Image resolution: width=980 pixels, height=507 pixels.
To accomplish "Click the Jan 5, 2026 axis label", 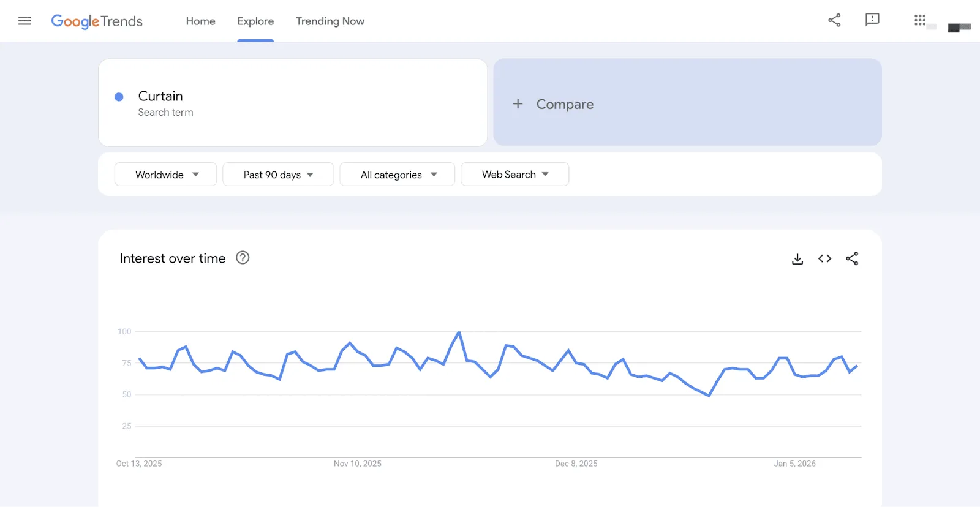I will [795, 464].
